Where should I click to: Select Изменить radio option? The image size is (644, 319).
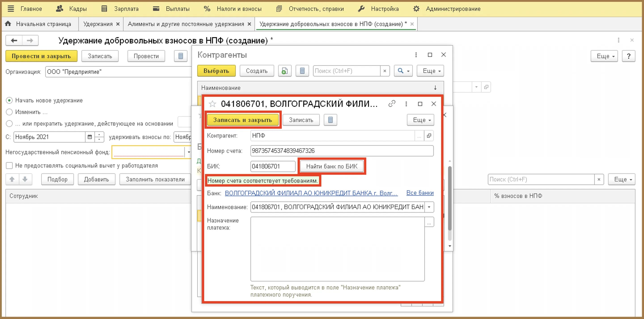[x=9, y=112]
